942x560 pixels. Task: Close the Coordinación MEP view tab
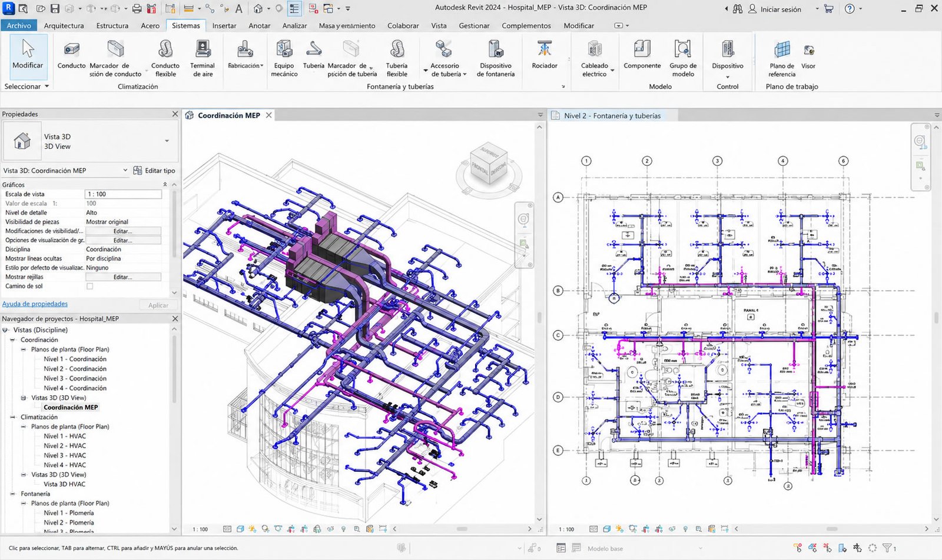[x=268, y=115]
